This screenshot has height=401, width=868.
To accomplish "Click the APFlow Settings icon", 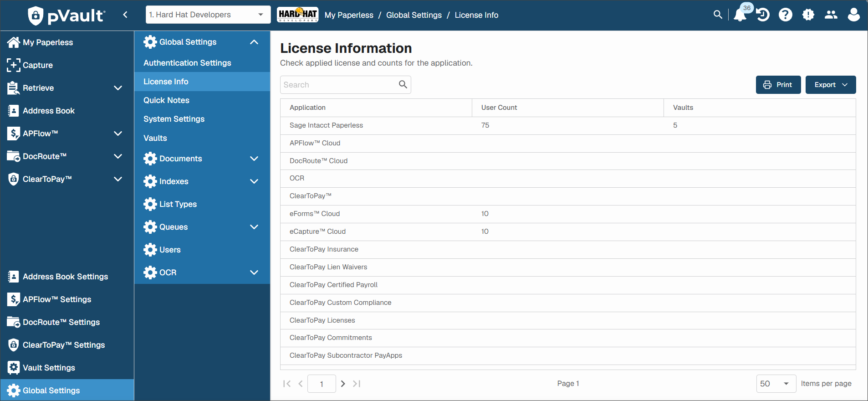I will tap(14, 299).
